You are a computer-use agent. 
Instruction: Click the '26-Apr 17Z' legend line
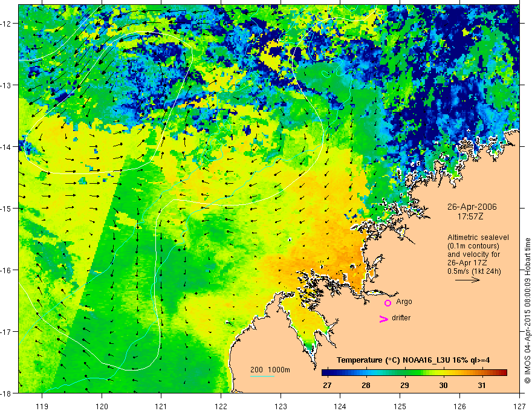[x=468, y=263]
